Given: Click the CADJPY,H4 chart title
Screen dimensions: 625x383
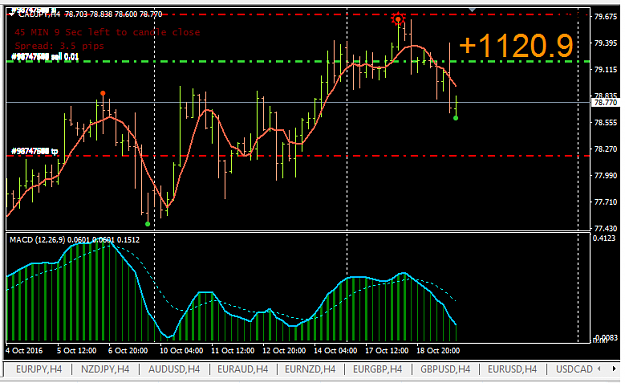Looking at the screenshot, I should (39, 14).
